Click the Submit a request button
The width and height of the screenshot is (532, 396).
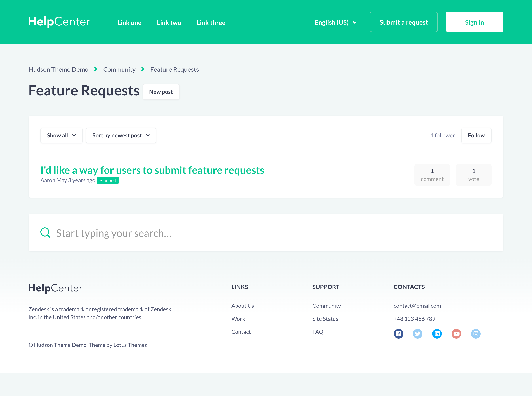pos(404,22)
